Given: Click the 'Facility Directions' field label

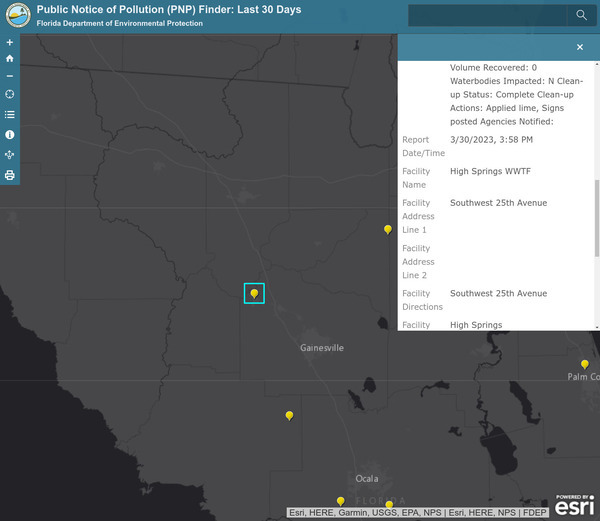Looking at the screenshot, I should [x=422, y=300].
